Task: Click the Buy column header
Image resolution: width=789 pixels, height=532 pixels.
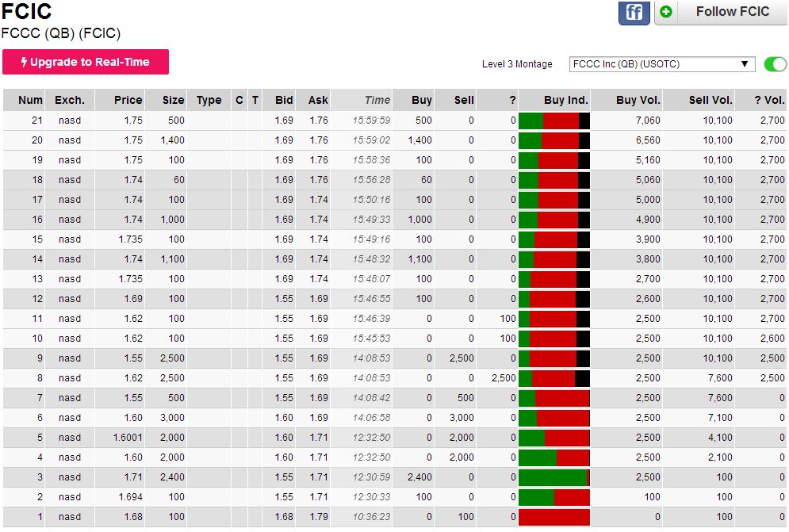Action: (x=413, y=100)
